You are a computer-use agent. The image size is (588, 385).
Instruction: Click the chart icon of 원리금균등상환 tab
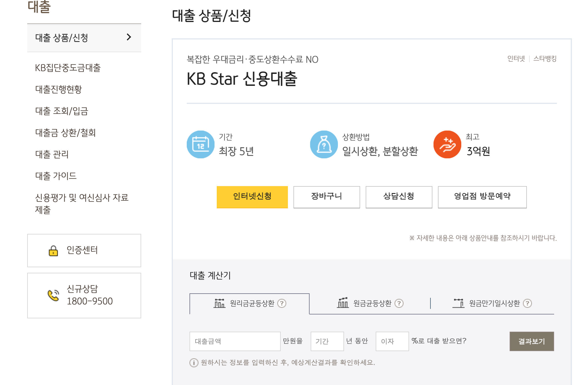[x=219, y=303]
